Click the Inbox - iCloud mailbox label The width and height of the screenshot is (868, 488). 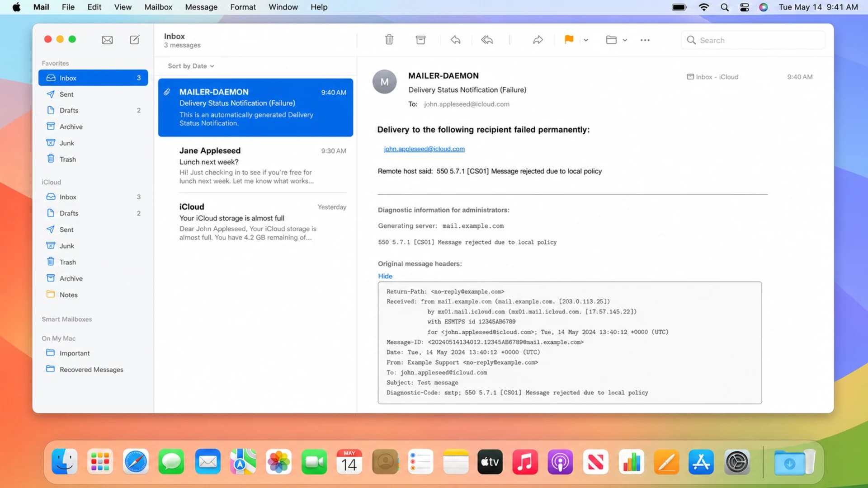(x=712, y=77)
